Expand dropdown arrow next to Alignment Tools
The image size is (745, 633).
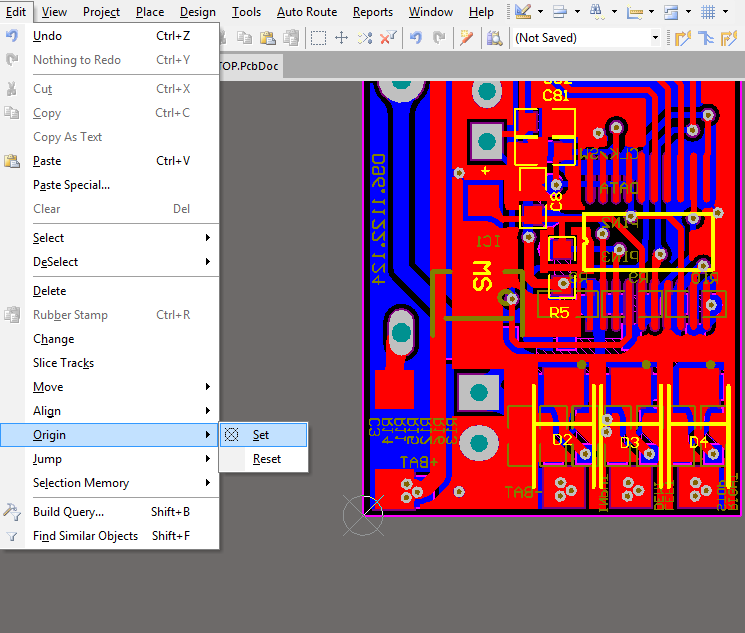(577, 11)
